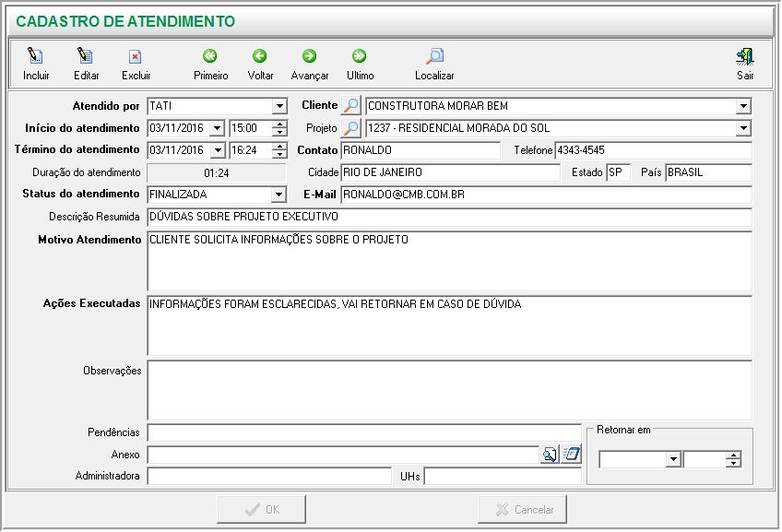Expand the Atendido por dropdown

[x=279, y=106]
